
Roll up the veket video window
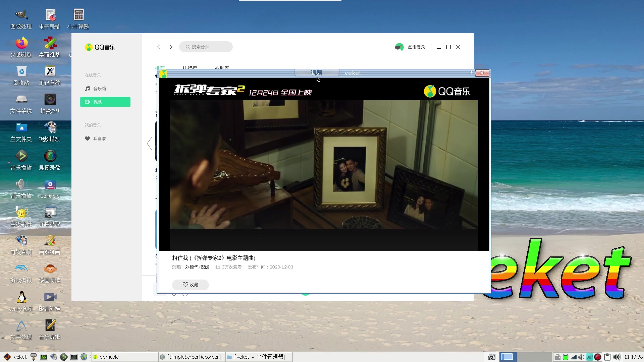point(471,73)
